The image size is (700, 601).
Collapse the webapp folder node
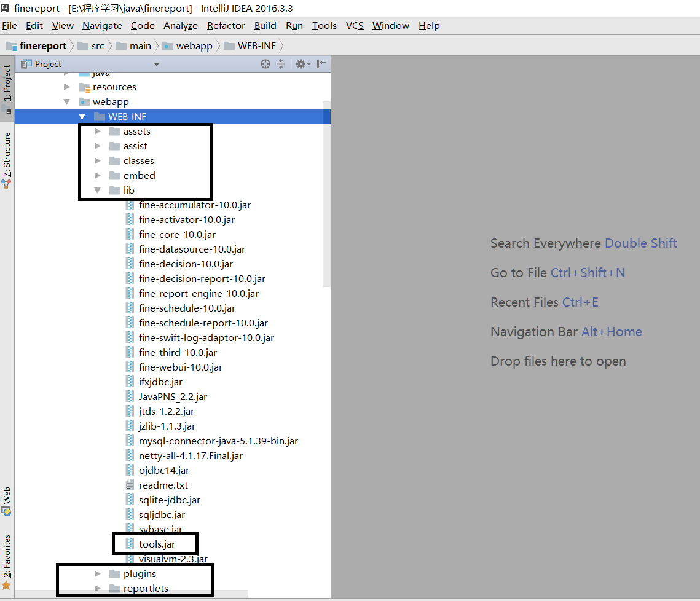pos(66,102)
